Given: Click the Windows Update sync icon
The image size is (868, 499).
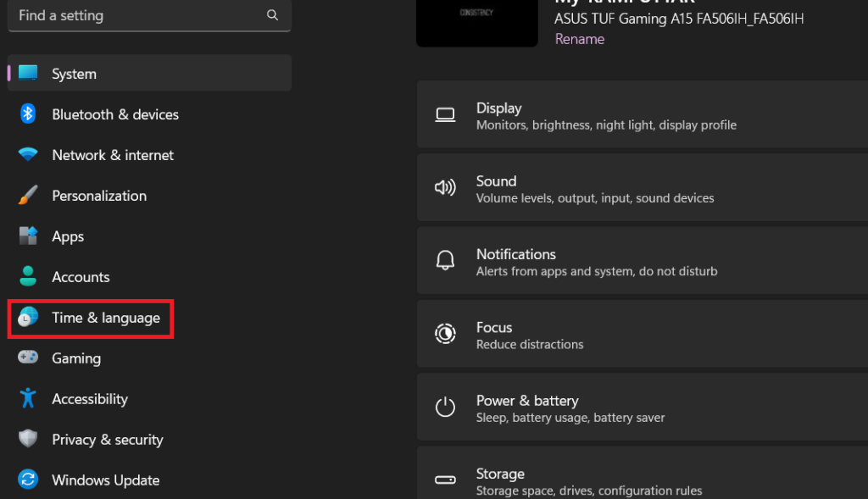Looking at the screenshot, I should point(28,480).
